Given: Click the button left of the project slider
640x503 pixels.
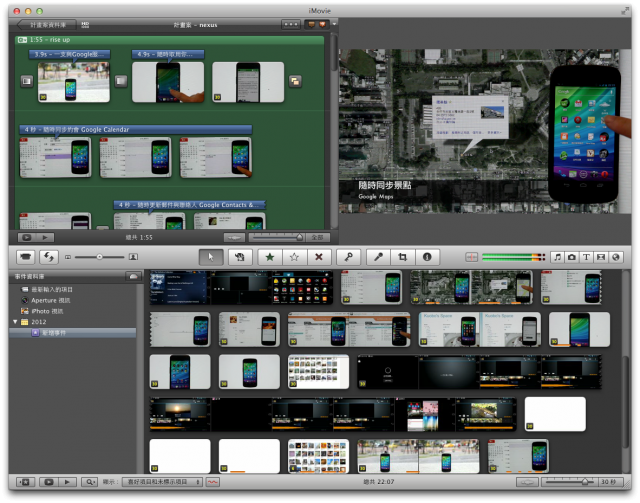Looking at the screenshot, I should [x=234, y=237].
